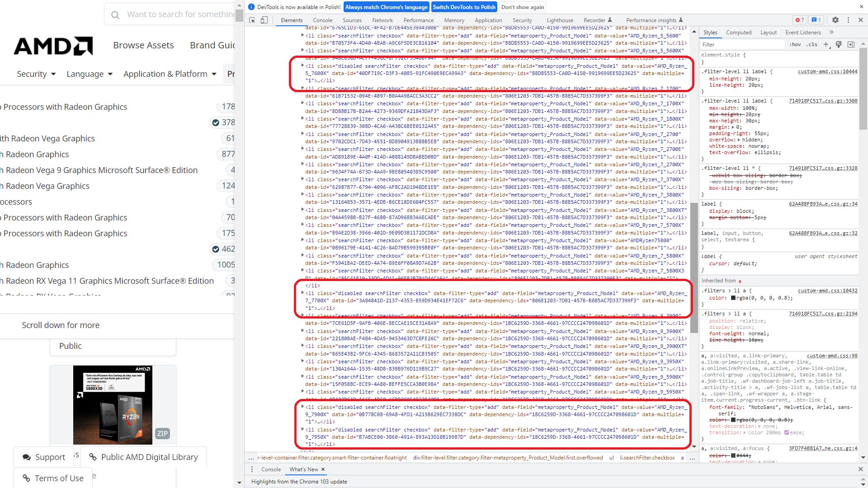Image resolution: width=868 pixels, height=488 pixels.
Task: Open the Language filter dropdown
Action: [90, 74]
